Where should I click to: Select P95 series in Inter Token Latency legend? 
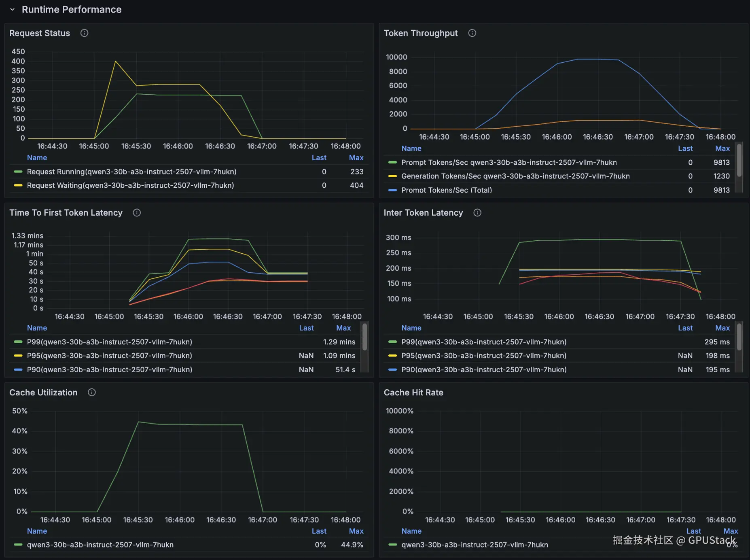coord(484,356)
